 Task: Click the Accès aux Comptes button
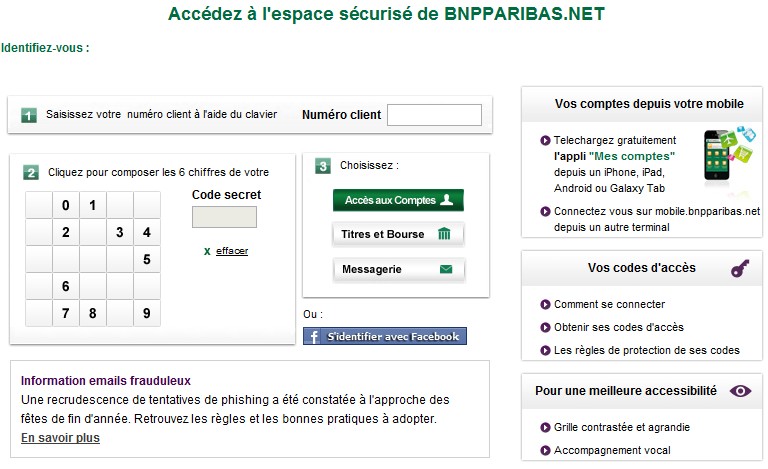tap(398, 200)
